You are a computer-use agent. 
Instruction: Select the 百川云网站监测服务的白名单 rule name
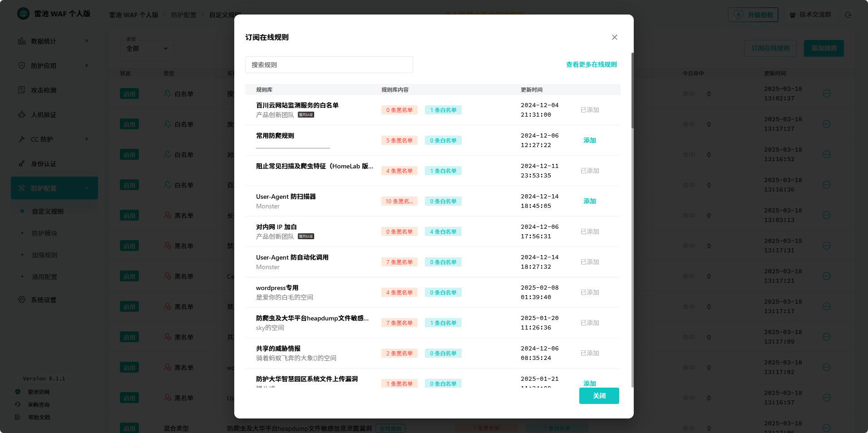(297, 105)
